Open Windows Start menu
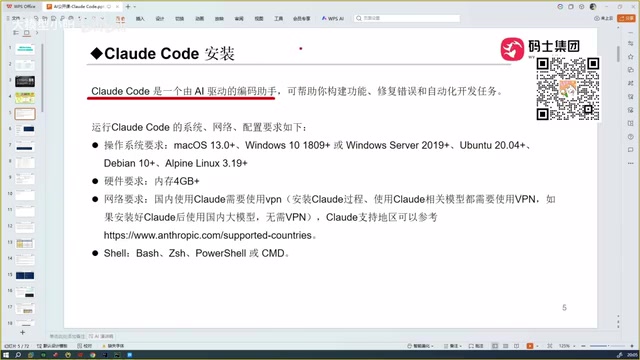 click(x=6, y=355)
